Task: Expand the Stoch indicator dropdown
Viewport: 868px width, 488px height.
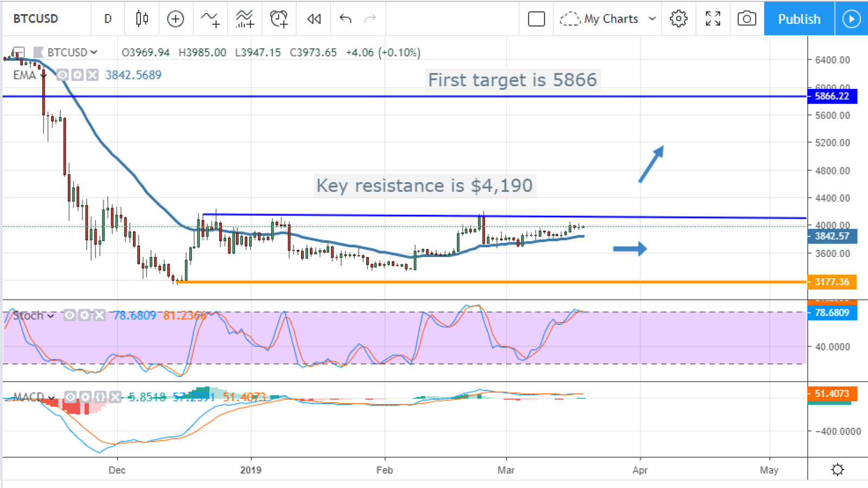Action: [x=51, y=316]
